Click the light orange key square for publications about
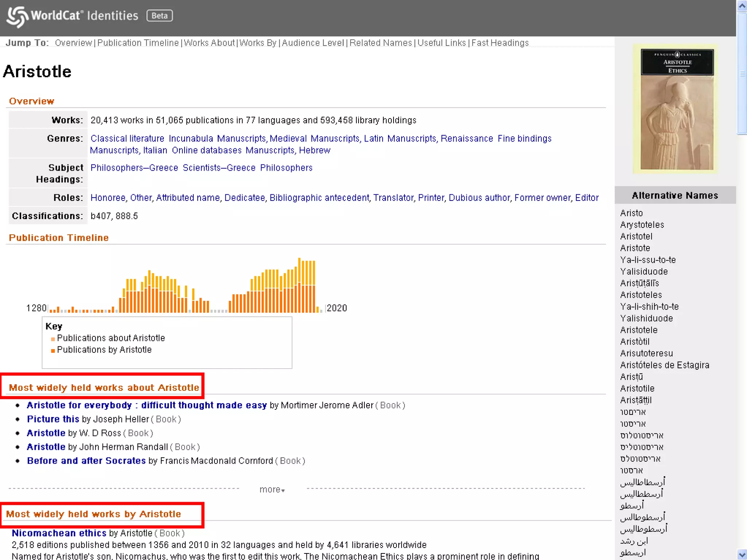747x560 pixels. [x=53, y=339]
